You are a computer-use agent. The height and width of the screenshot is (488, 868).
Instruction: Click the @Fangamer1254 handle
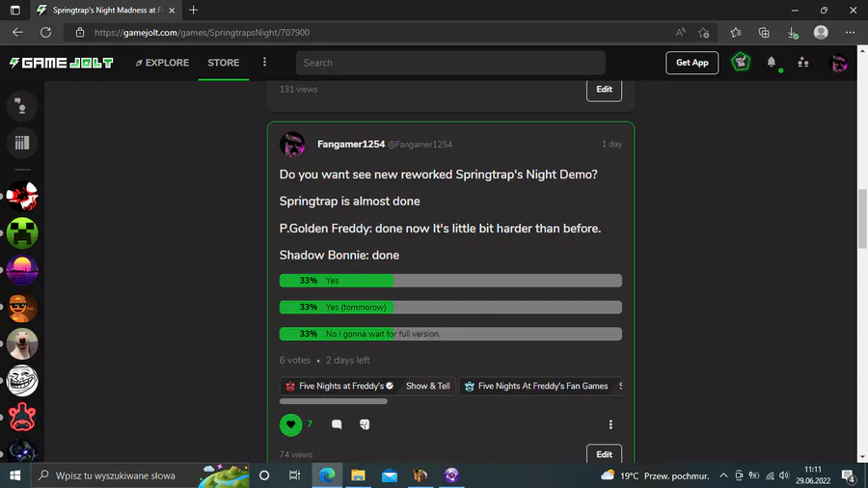420,145
